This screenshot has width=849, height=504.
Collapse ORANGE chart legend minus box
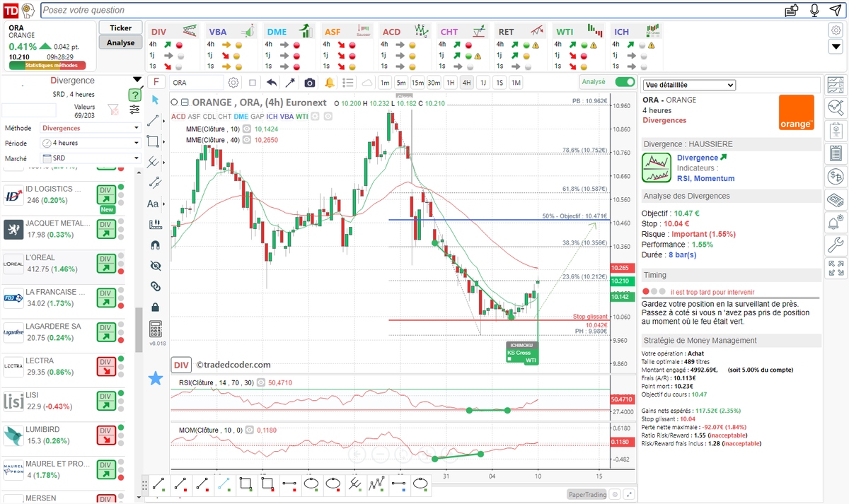[185, 102]
